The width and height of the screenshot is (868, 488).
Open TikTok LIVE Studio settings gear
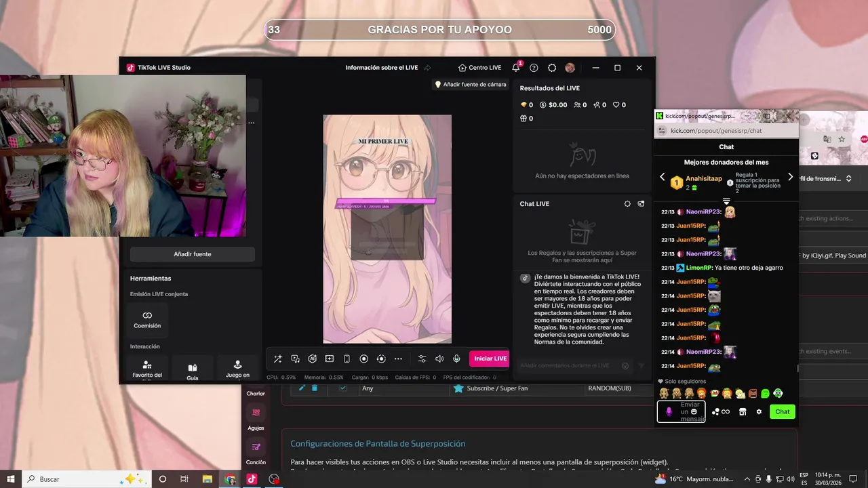tap(552, 68)
